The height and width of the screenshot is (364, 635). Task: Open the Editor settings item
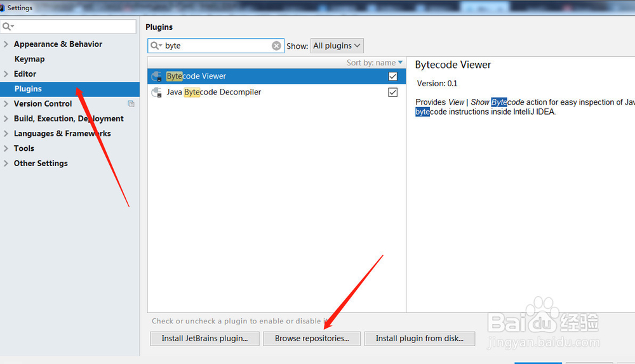(25, 74)
